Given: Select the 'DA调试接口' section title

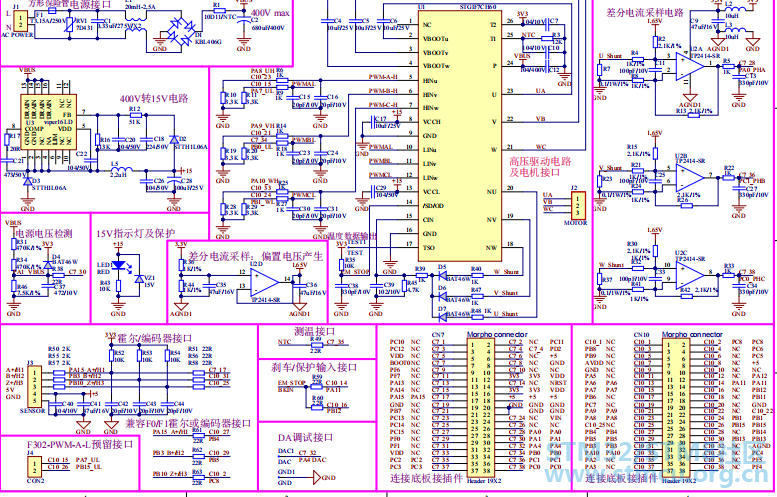Looking at the screenshot, I should pos(305,438).
